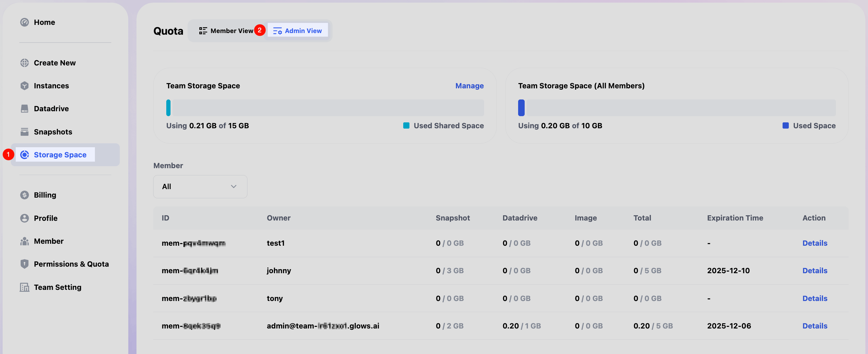Screen dimensions: 868x354
Task: Open the Member filter dropdown showing All
Action: click(200, 186)
